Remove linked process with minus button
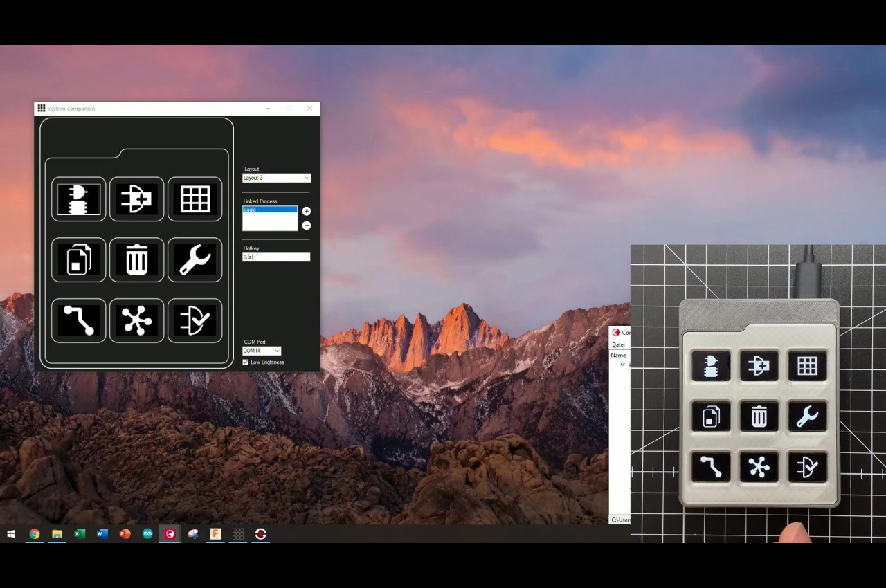 click(306, 226)
